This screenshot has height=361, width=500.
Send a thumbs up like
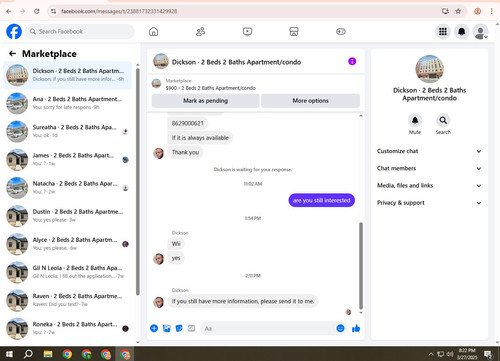point(356,328)
